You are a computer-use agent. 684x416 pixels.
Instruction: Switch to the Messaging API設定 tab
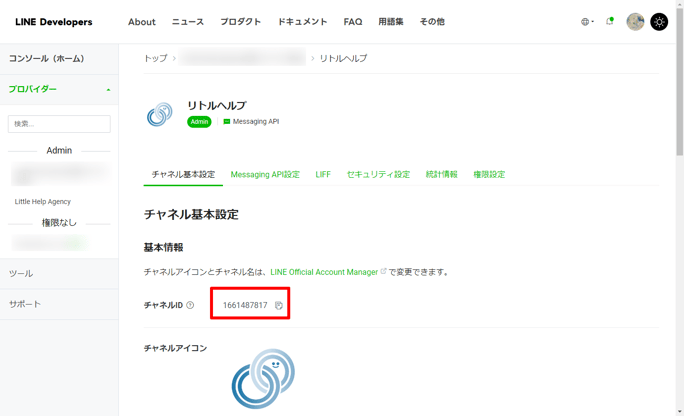click(x=265, y=174)
